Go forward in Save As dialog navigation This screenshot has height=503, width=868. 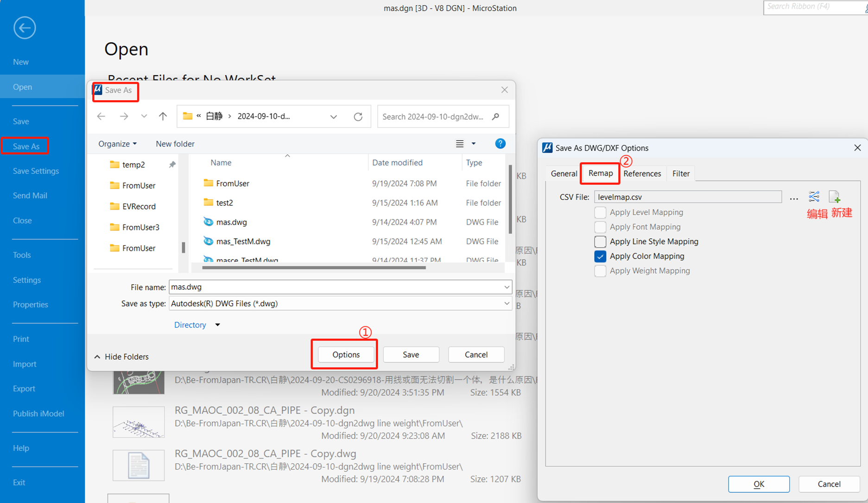124,116
